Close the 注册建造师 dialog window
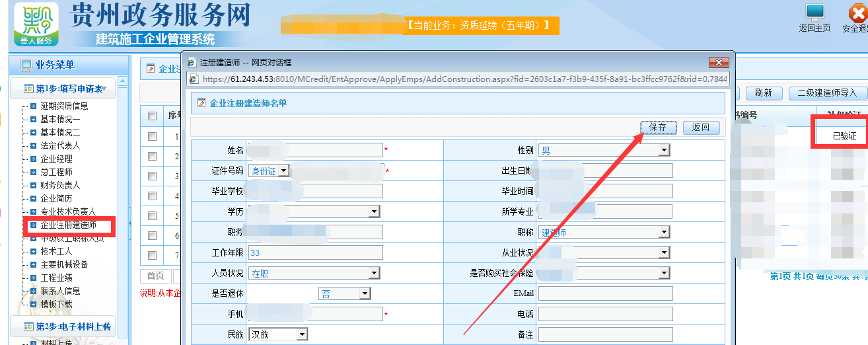 pyautogui.click(x=718, y=63)
